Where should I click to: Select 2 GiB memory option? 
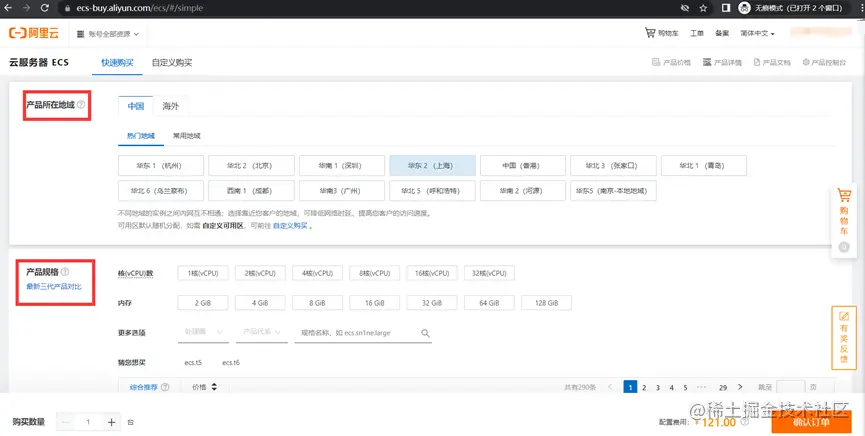[x=203, y=302]
